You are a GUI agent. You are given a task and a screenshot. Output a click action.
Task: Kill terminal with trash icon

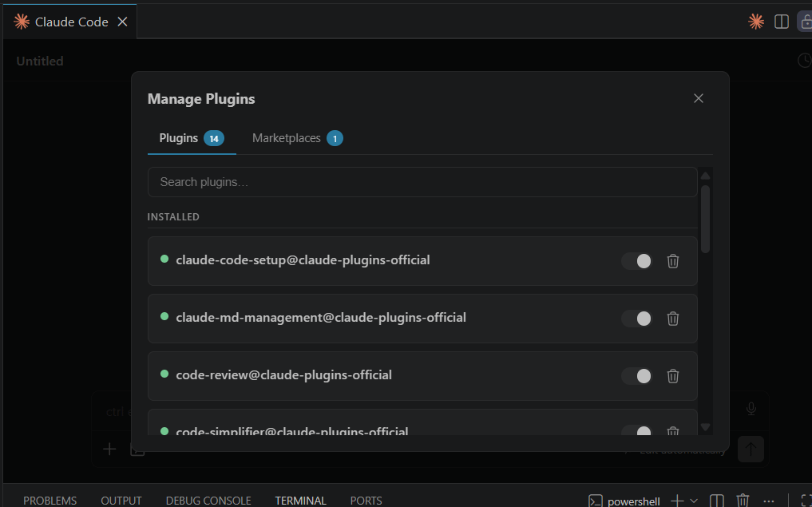(x=743, y=501)
